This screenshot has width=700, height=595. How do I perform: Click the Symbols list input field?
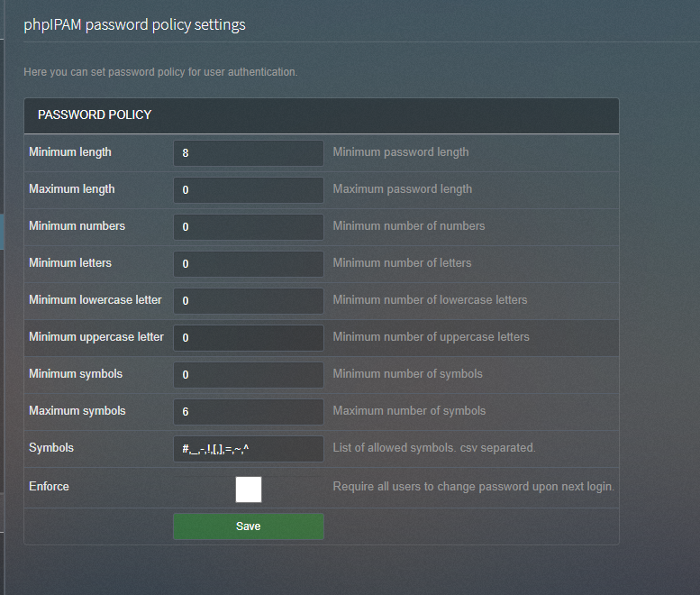click(249, 448)
